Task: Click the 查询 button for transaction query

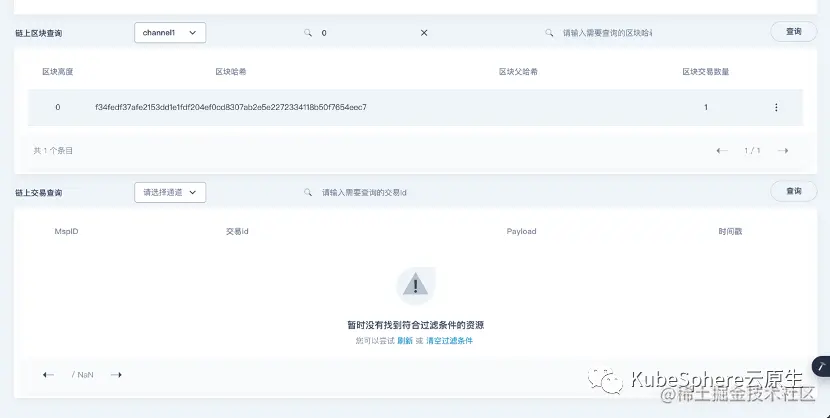Action: click(x=793, y=192)
